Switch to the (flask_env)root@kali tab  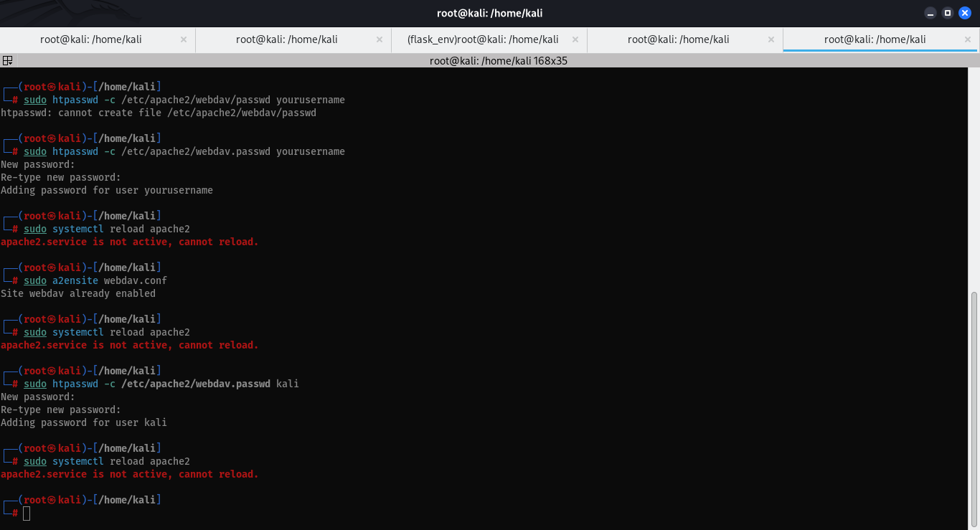coord(482,39)
